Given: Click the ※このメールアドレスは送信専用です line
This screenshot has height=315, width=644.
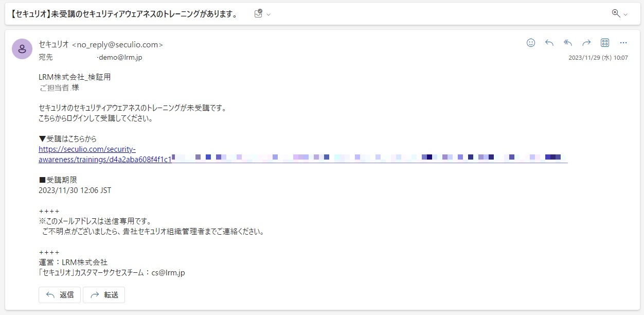Looking at the screenshot, I should (96, 221).
